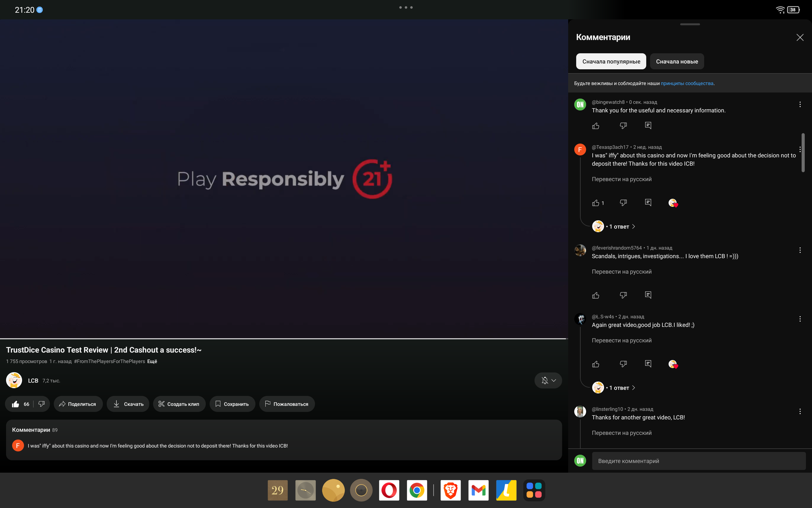
Task: Reply to @Texasp3ach17's comment
Action: 648,203
